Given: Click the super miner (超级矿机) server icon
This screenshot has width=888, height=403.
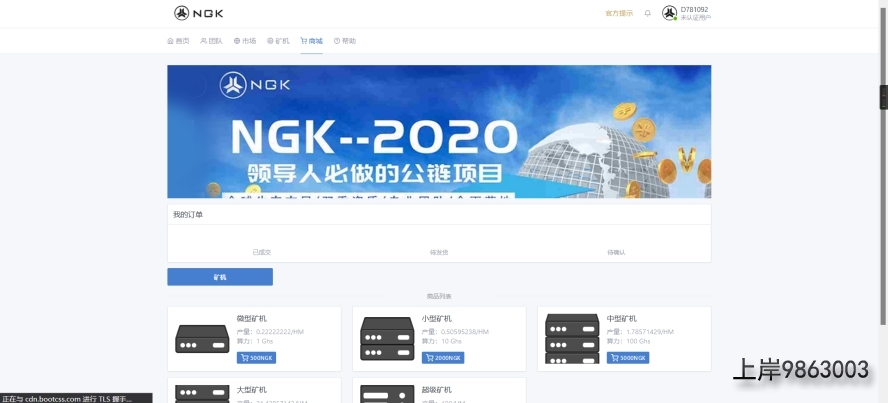Looking at the screenshot, I should pos(387,393).
